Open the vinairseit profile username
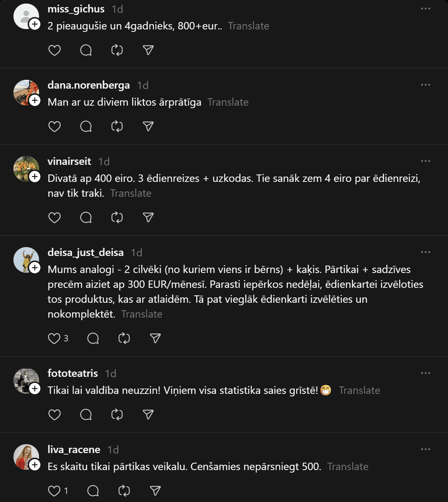Screen dimensions: 448x502 coord(70,161)
